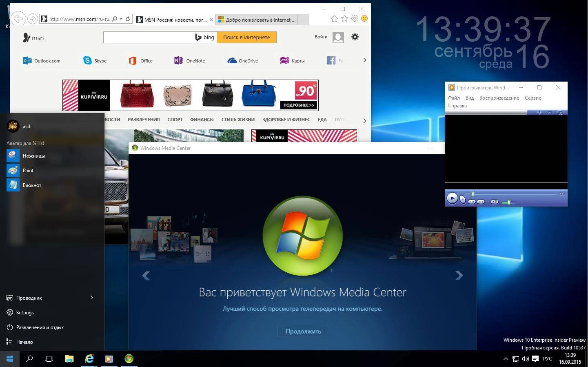Click Previous track in Media Player
This screenshot has width=588, height=367.
(472, 202)
